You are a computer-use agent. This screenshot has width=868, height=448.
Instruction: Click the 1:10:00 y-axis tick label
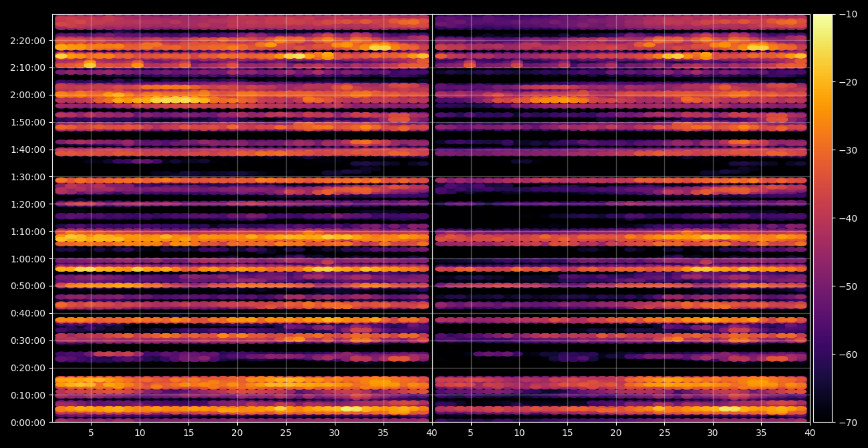point(28,231)
